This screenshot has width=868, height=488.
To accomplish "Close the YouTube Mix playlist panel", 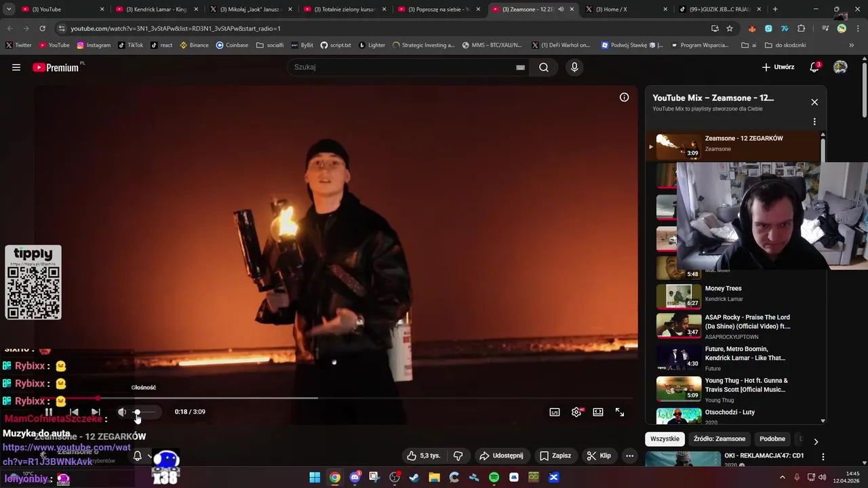I will tap(814, 102).
